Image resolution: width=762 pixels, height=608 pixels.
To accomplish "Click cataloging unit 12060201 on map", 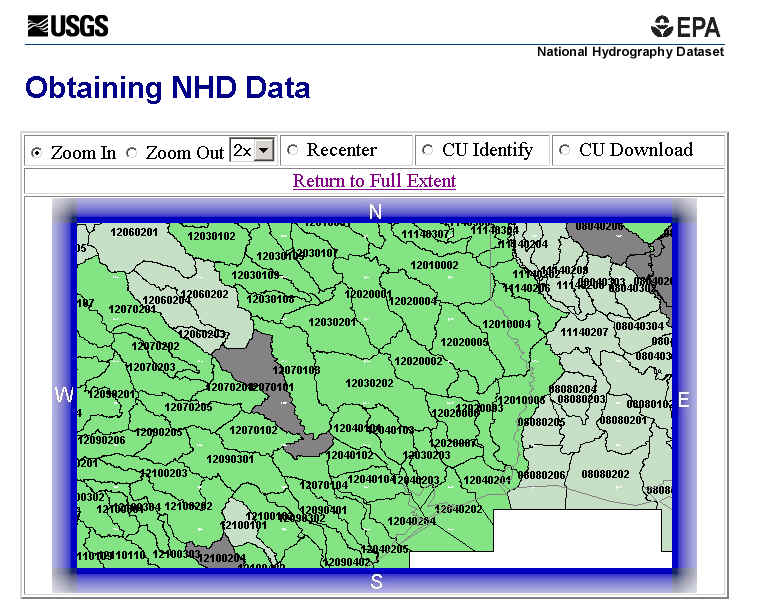I will point(134,233).
